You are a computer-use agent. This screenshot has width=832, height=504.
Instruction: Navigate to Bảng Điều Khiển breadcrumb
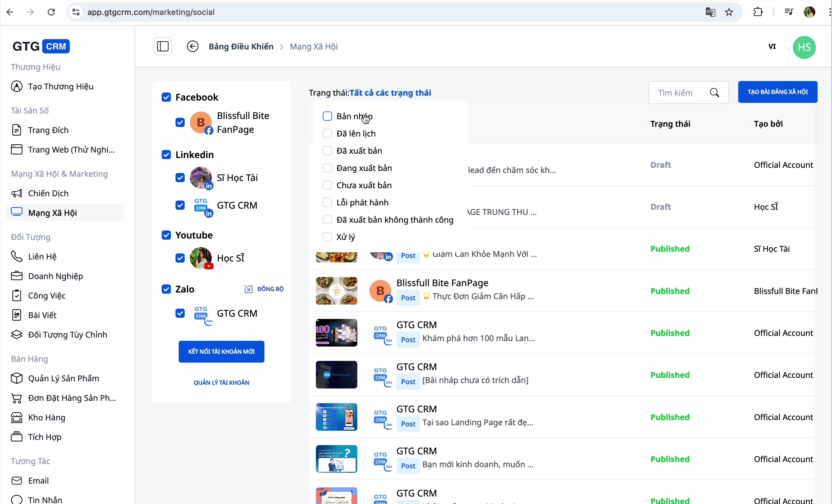click(x=241, y=46)
